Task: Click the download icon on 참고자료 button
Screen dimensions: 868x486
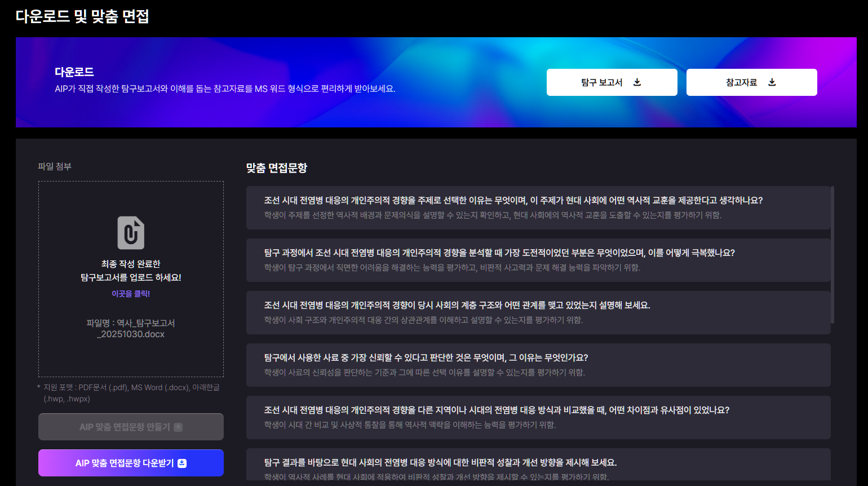Action: tap(771, 82)
